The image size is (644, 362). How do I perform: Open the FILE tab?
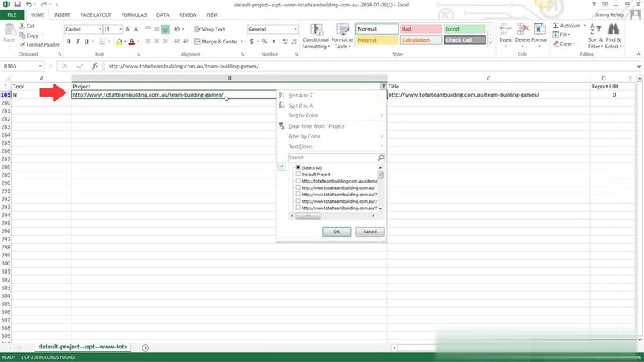[12, 14]
